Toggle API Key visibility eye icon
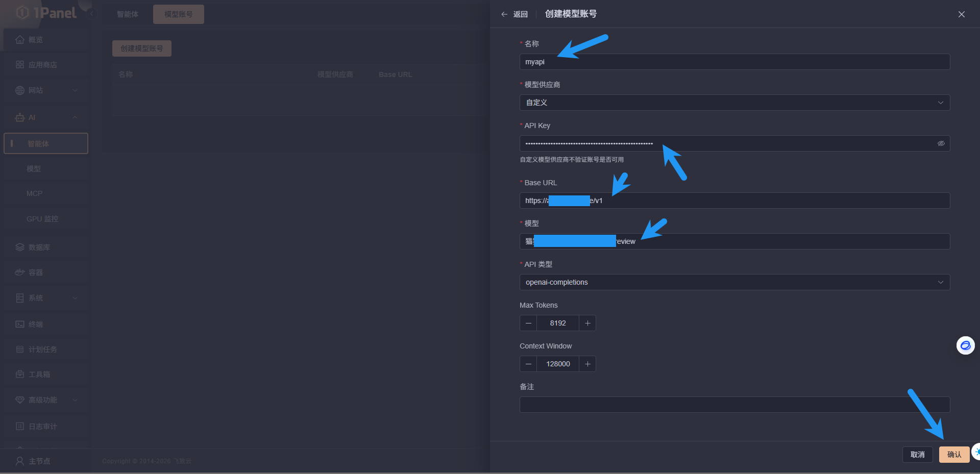The height and width of the screenshot is (474, 980). [941, 143]
